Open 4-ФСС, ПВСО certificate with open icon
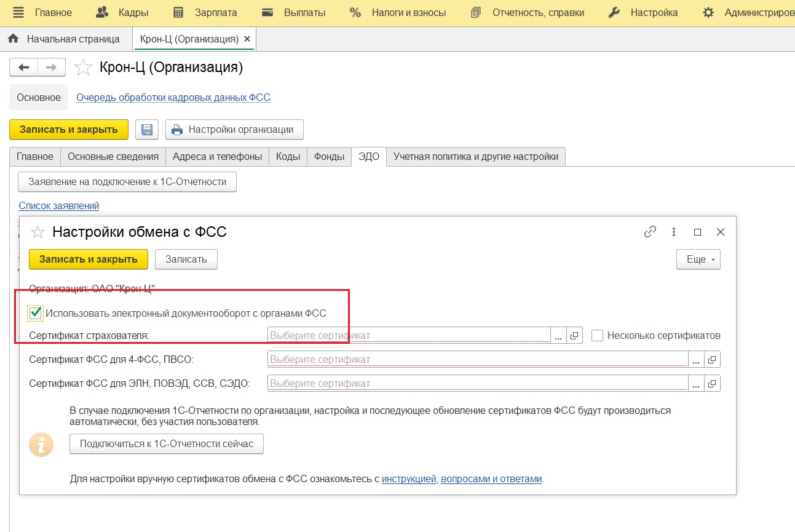795x532 pixels. 712,359
